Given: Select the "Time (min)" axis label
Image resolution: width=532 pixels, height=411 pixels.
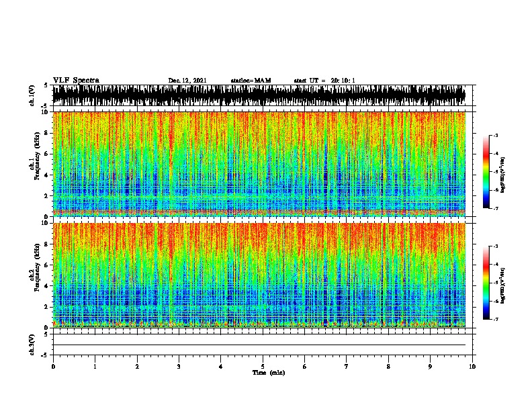Looking at the screenshot, I should click(x=269, y=373).
